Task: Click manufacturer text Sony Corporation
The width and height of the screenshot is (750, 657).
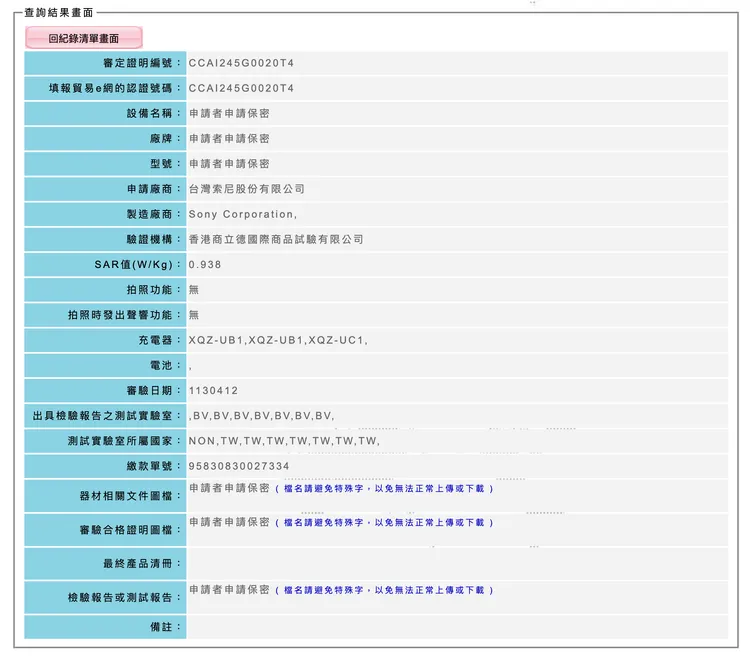Action: [x=243, y=214]
